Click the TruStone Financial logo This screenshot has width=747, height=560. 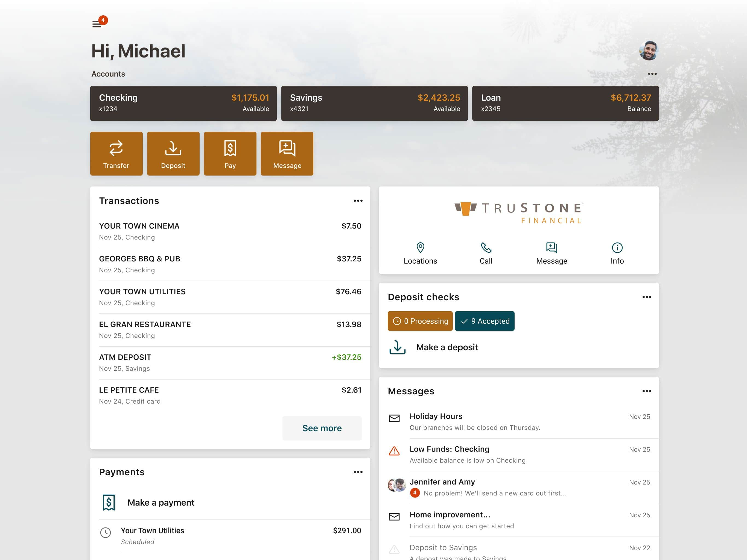tap(519, 213)
